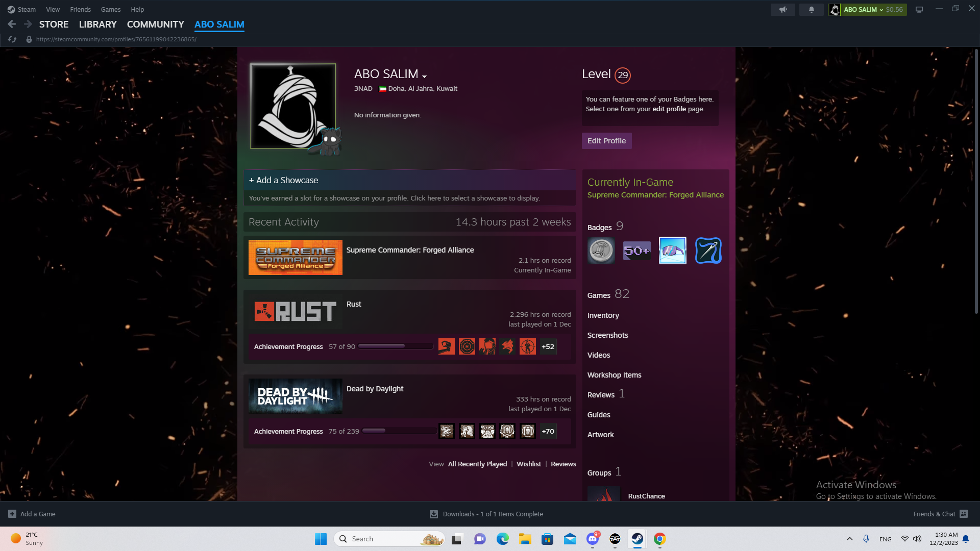Viewport: 980px width, 551px height.
Task: Open Discord from the taskbar
Action: 593,539
